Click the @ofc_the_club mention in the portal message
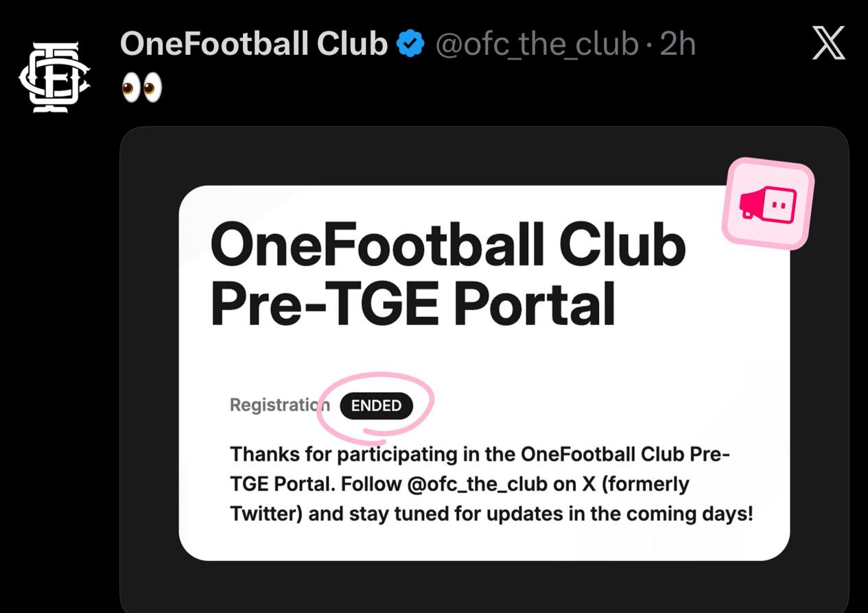Image resolution: width=868 pixels, height=613 pixels. (478, 484)
